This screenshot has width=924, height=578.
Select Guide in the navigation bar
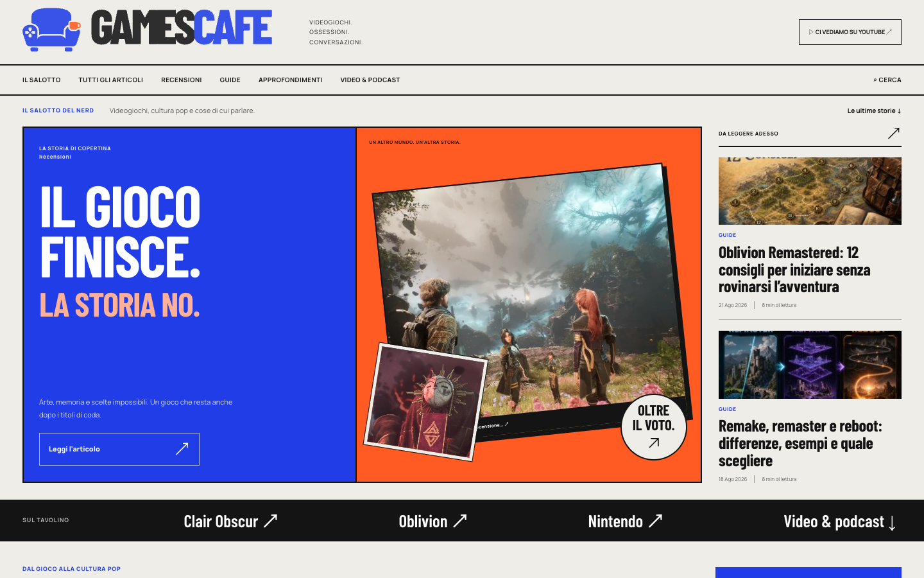(230, 80)
